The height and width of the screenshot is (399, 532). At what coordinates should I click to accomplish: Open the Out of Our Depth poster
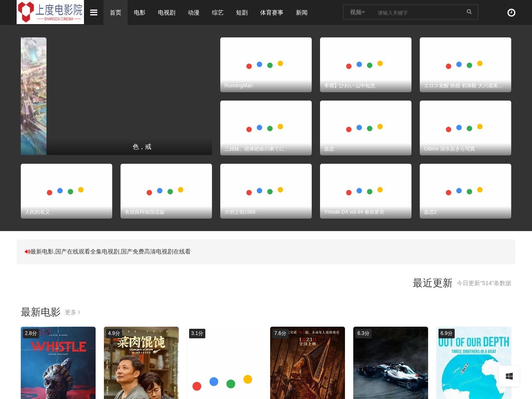474,363
